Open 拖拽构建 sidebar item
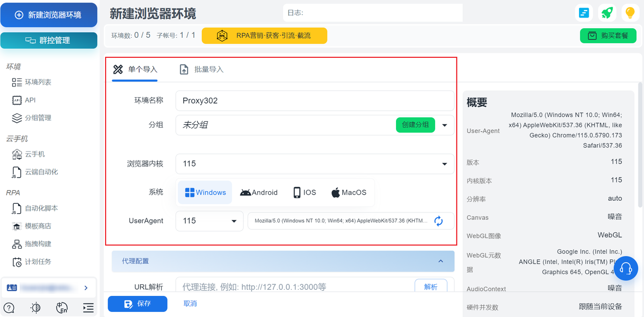The height and width of the screenshot is (317, 644). [x=31, y=244]
